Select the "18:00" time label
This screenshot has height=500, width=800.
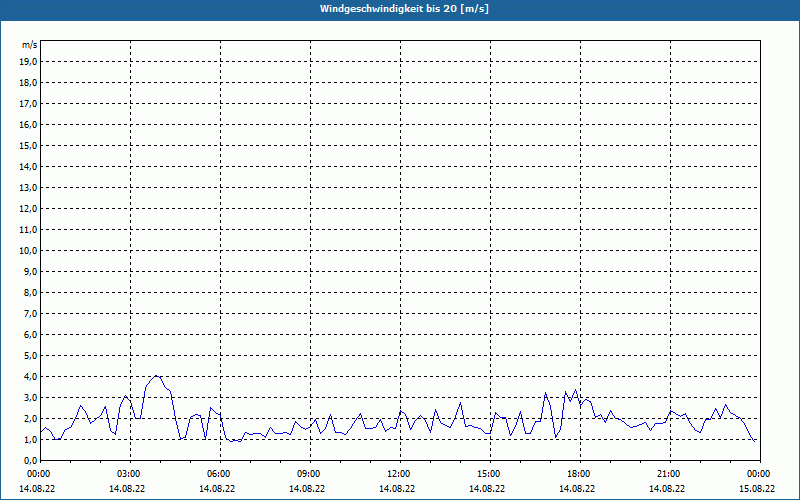[x=580, y=474]
